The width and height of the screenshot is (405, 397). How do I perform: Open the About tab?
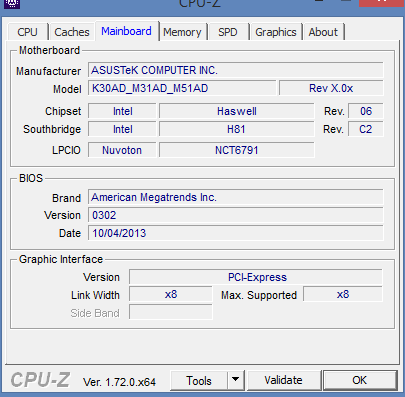click(x=323, y=32)
